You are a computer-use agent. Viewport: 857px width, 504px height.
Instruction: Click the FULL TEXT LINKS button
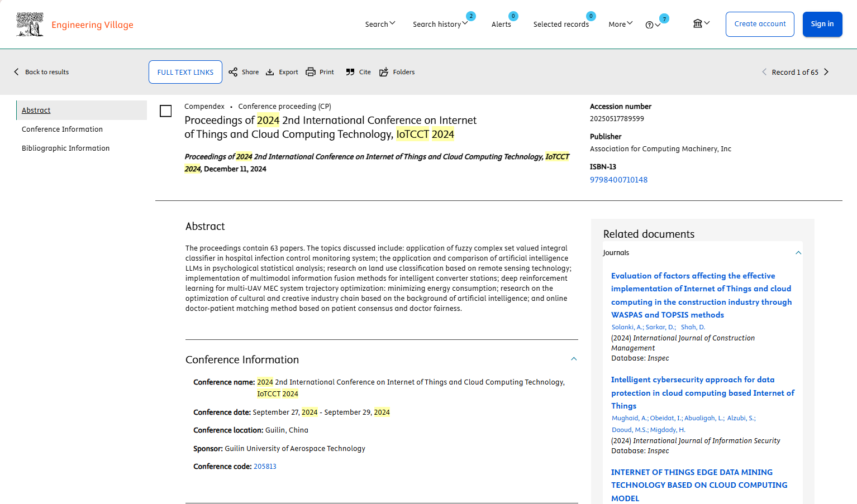click(185, 72)
